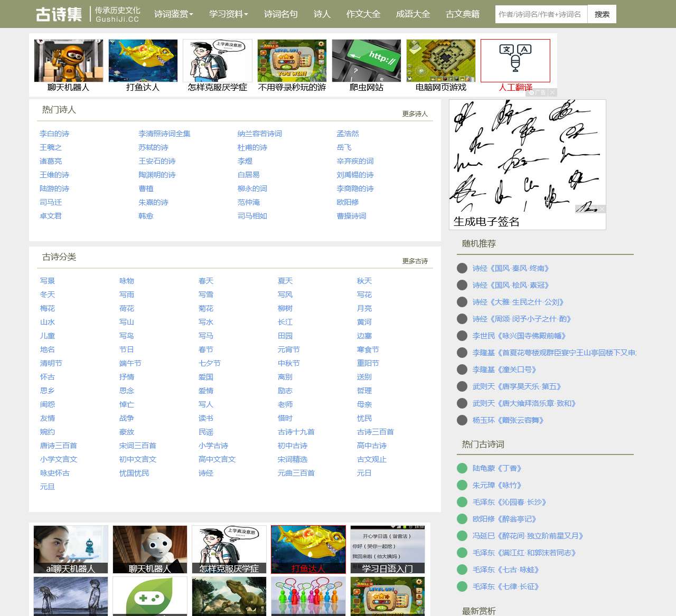Select 古文典籍 in the top menu
This screenshot has width=676, height=616.
point(463,14)
